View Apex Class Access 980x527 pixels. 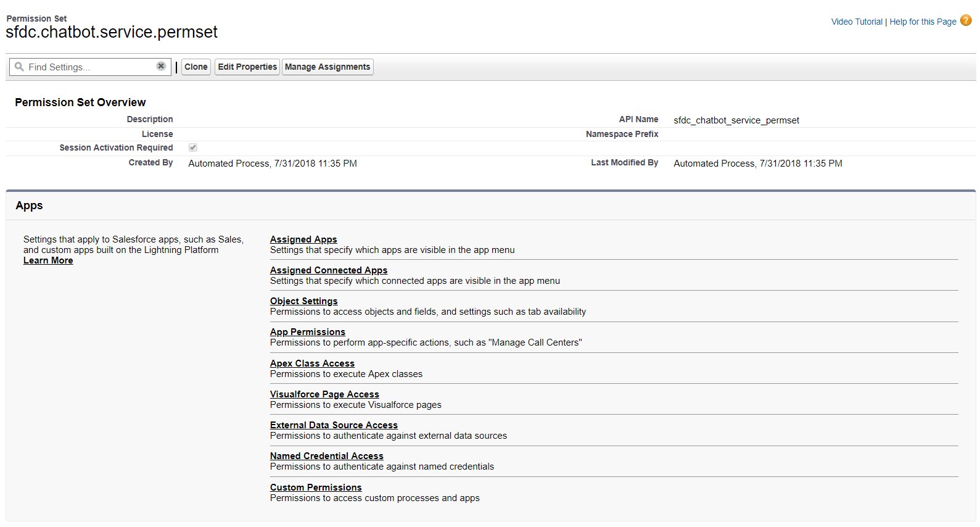pos(312,363)
